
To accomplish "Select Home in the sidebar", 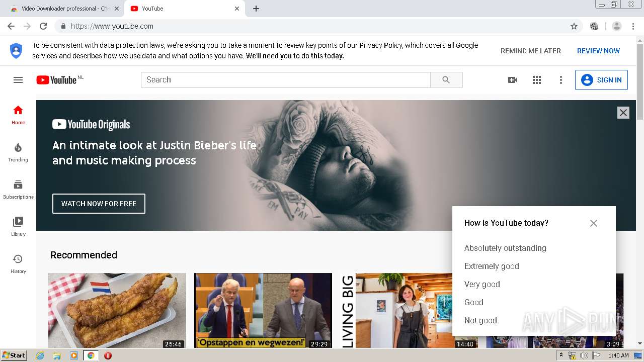I will point(18,115).
